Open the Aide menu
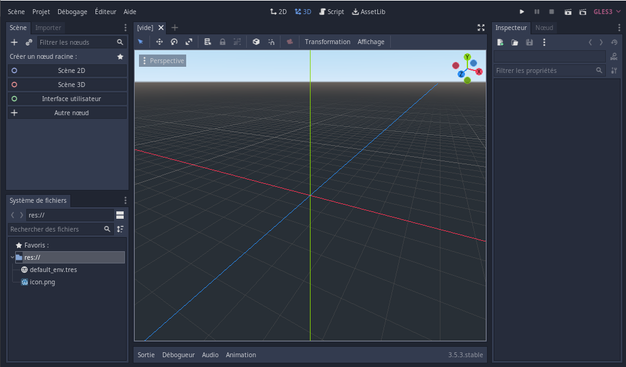The height and width of the screenshot is (367, 626). tap(130, 12)
